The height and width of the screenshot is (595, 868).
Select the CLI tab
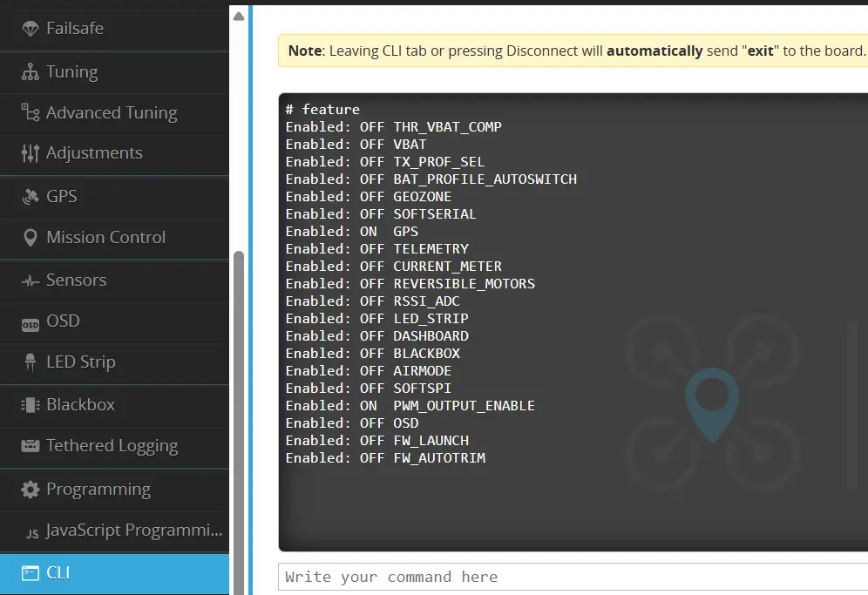click(x=114, y=573)
